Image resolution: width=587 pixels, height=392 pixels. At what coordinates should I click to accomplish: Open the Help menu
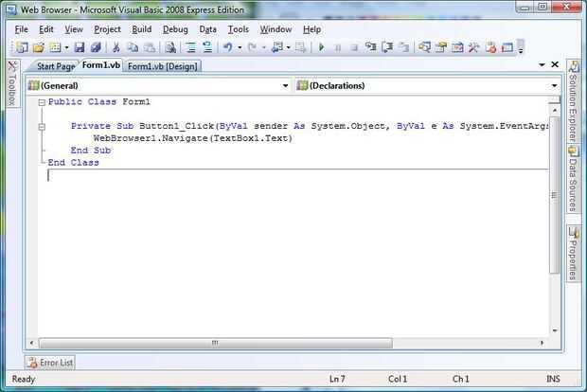tap(311, 29)
